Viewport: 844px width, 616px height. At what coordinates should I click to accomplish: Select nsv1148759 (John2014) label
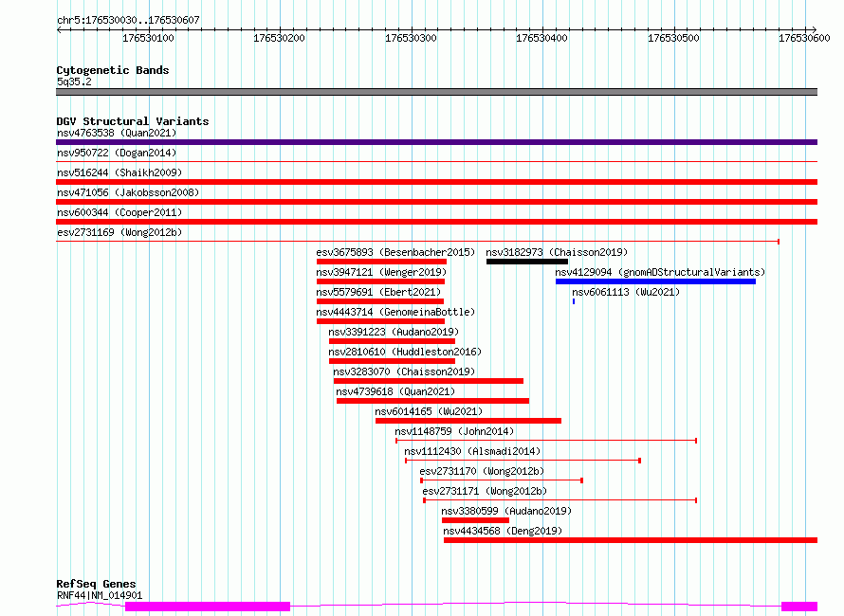pyautogui.click(x=454, y=431)
